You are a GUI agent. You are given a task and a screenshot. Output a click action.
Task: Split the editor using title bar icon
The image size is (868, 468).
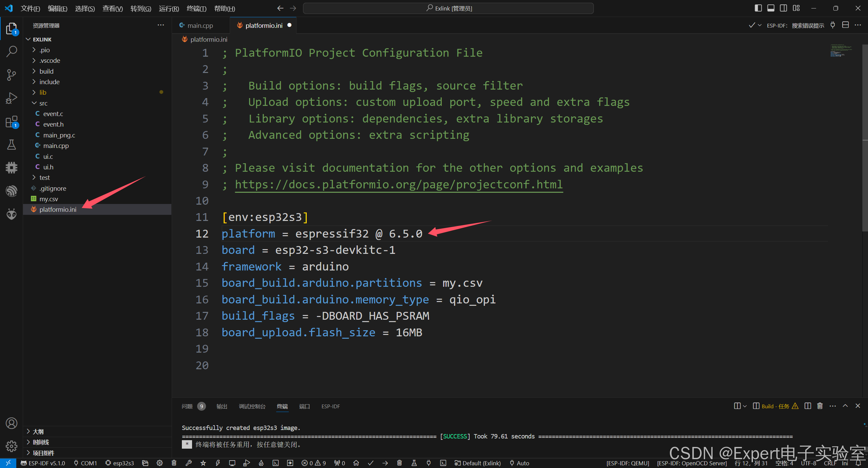point(846,25)
